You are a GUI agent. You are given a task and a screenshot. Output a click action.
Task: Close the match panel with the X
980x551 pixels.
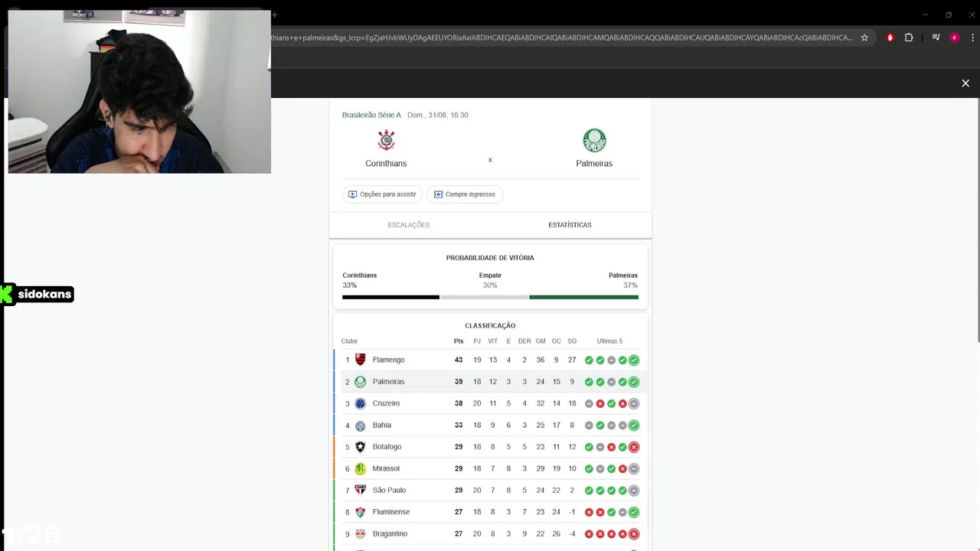click(x=965, y=83)
